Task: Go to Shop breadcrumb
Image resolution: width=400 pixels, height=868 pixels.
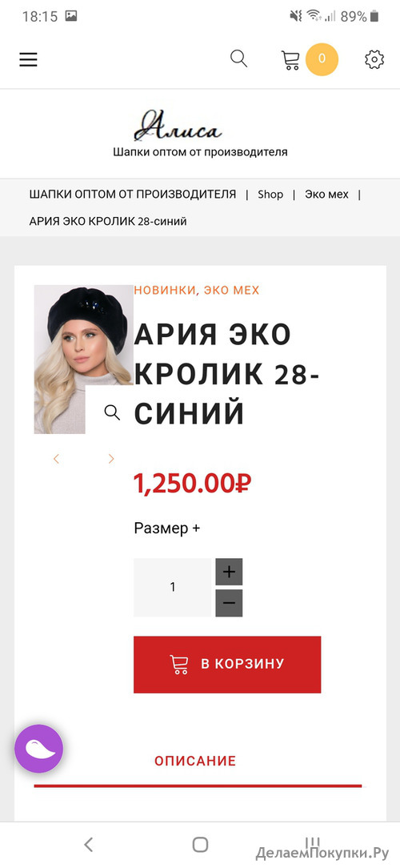Action: (x=270, y=195)
